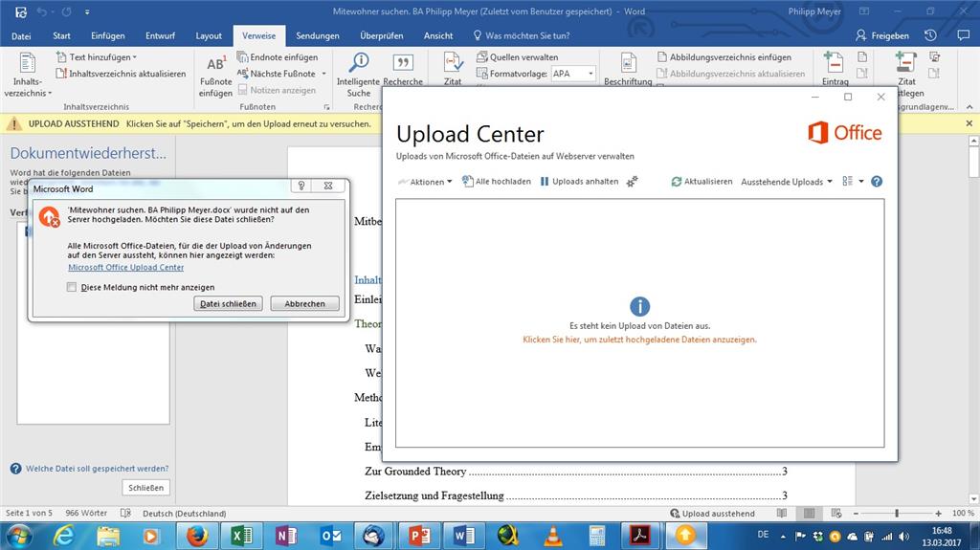980x550 pixels.
Task: Click the Intelligente Suche icon
Action: tap(359, 62)
